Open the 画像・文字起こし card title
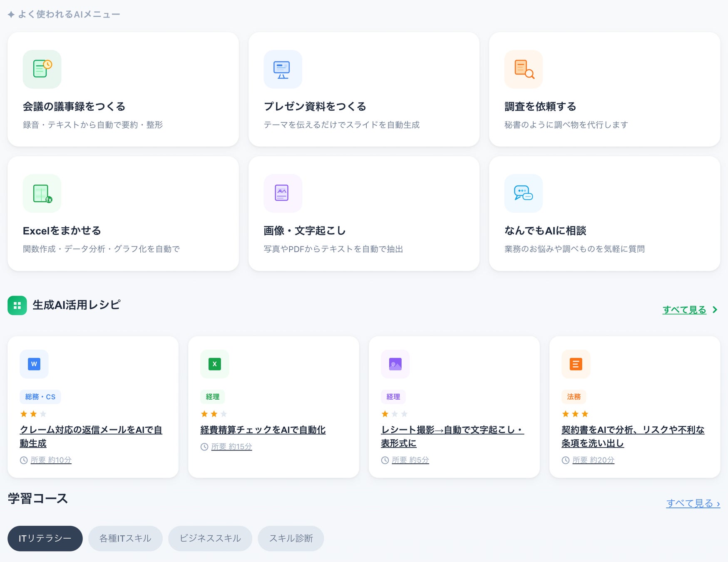The width and height of the screenshot is (728, 562). (x=305, y=231)
